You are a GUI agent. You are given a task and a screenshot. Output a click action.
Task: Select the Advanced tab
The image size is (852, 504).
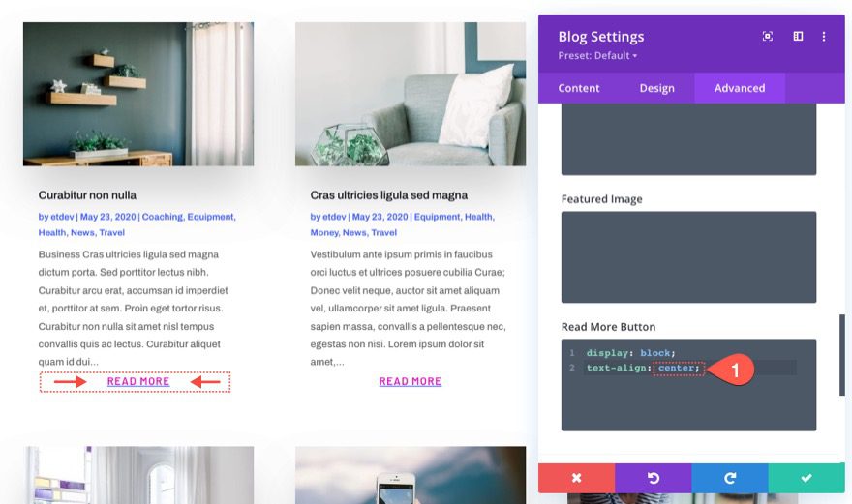740,88
